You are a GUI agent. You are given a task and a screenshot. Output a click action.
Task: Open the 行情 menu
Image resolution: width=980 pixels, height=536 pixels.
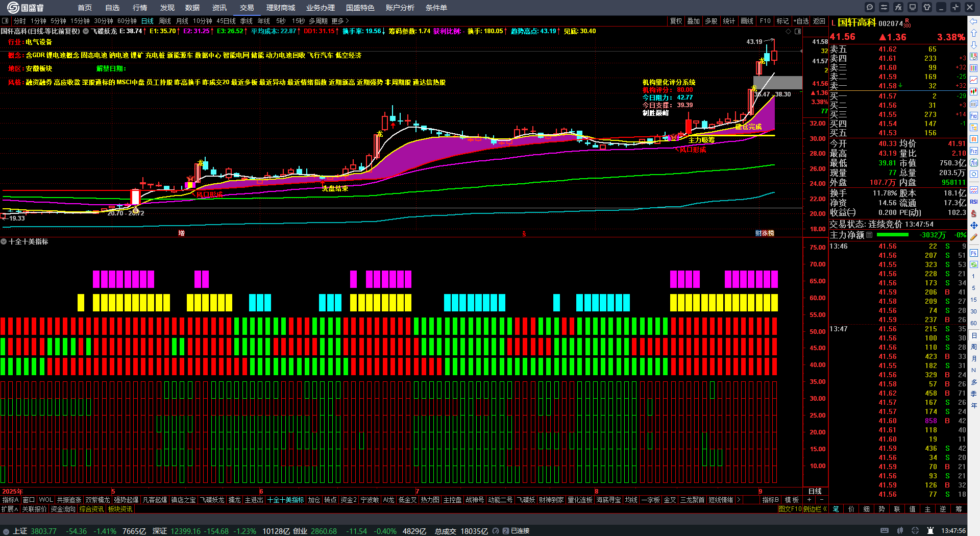pyautogui.click(x=140, y=8)
